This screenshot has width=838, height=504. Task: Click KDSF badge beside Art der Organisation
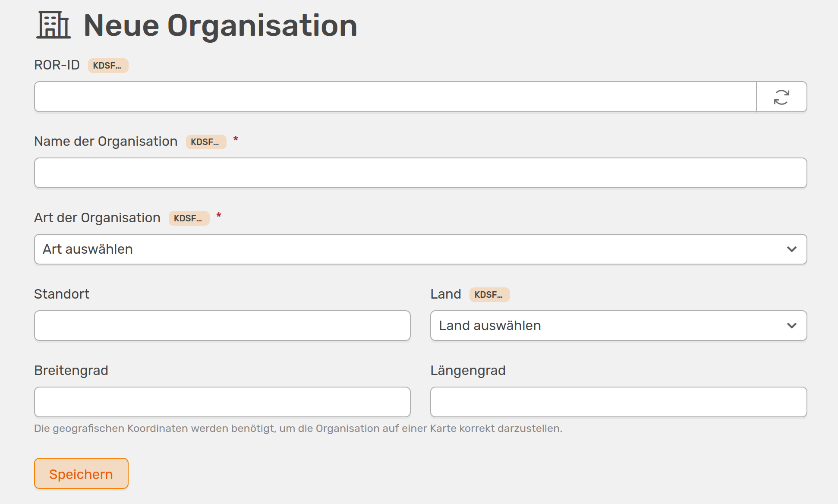pos(189,218)
